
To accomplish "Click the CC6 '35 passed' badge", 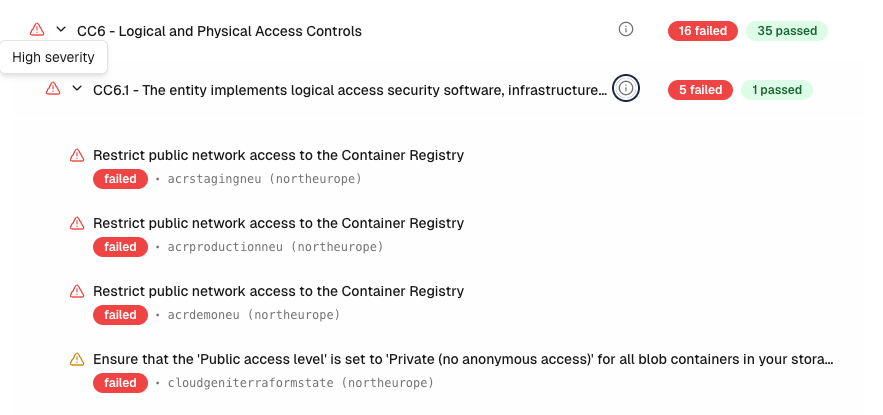I will pyautogui.click(x=786, y=31).
